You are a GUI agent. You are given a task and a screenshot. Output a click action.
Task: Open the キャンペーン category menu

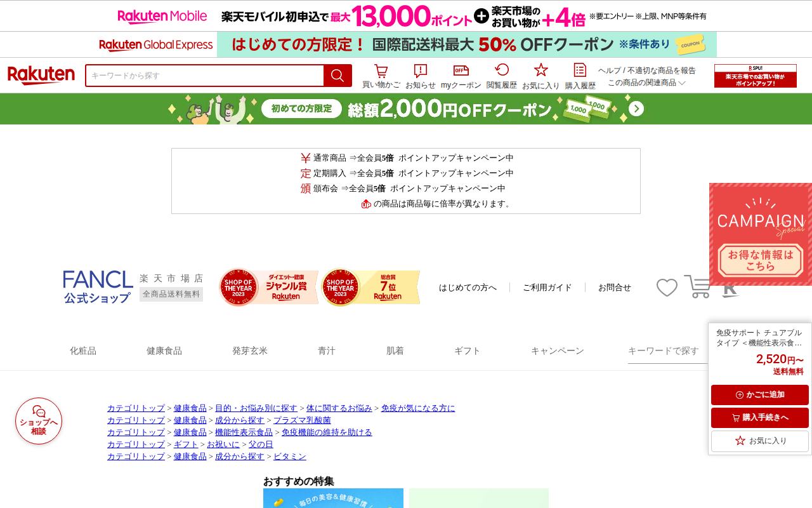(558, 351)
